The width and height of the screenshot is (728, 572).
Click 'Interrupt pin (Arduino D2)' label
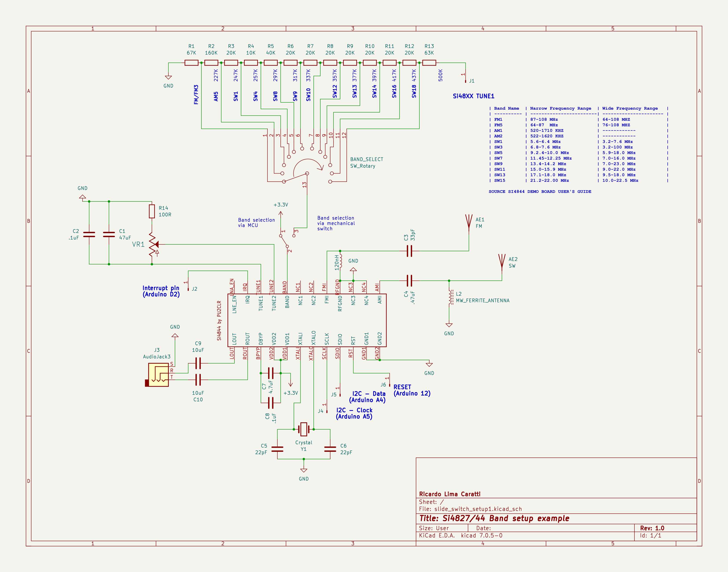(x=161, y=291)
